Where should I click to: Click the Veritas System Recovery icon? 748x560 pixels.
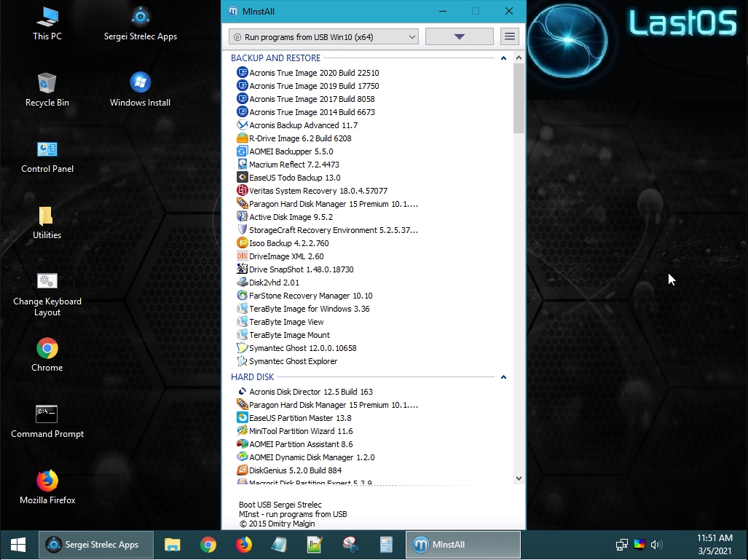pos(243,191)
